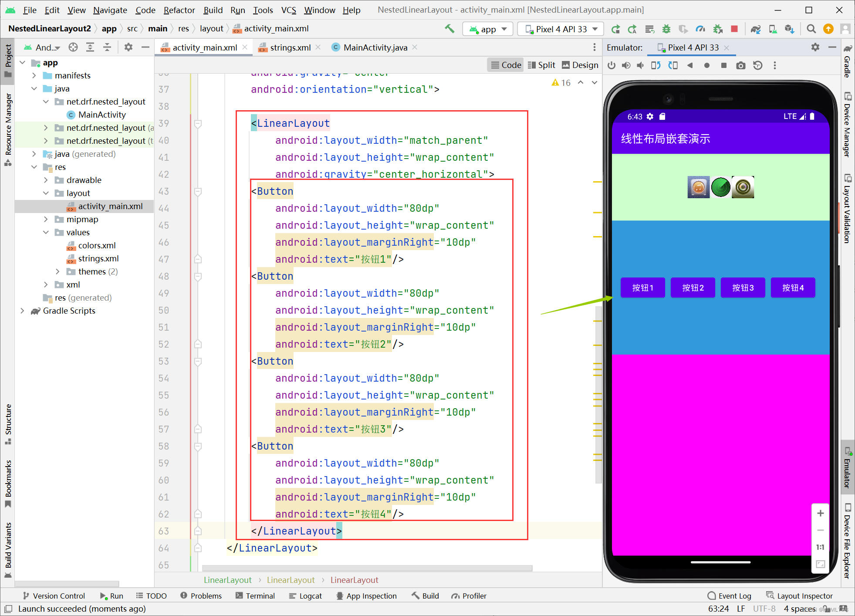Viewport: 855px width, 616px height.
Task: Click the Make Project hammer icon
Action: [x=449, y=29]
